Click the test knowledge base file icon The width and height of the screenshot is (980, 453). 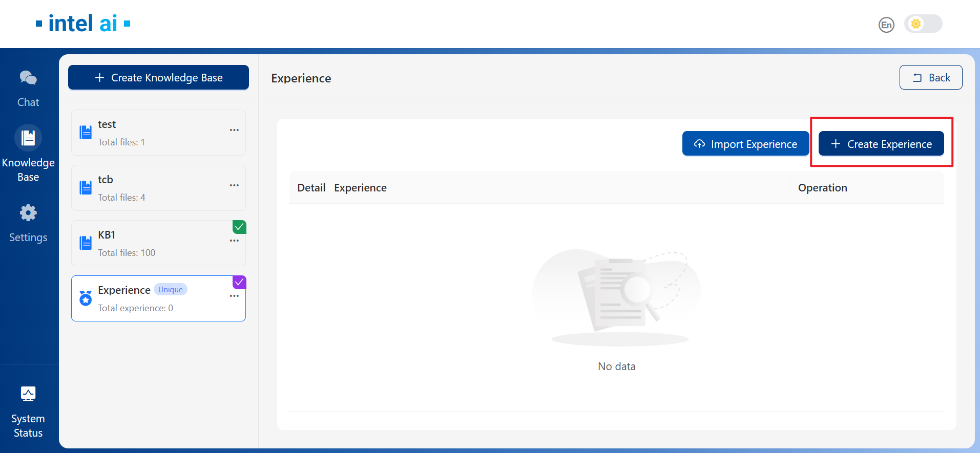(x=86, y=133)
